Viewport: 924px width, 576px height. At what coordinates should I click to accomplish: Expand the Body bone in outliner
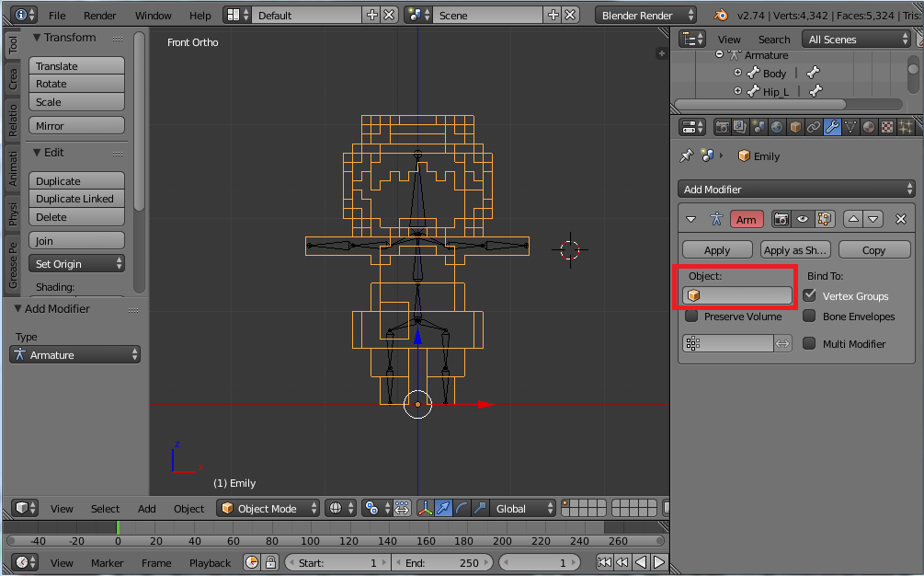pyautogui.click(x=737, y=73)
